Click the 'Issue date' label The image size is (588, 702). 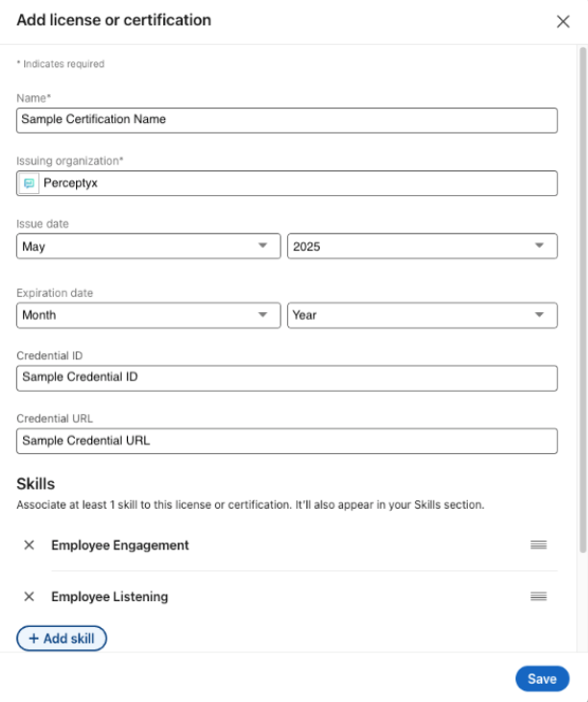coord(42,224)
